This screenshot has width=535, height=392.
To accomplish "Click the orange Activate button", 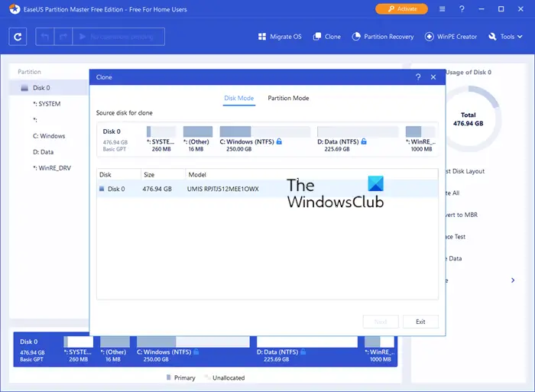I will coord(401,9).
